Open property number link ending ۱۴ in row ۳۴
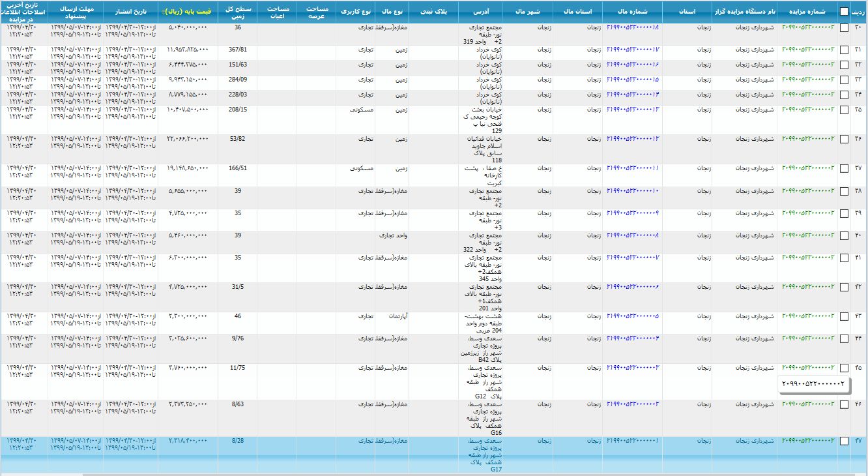The height and width of the screenshot is (476, 868). pyautogui.click(x=633, y=95)
